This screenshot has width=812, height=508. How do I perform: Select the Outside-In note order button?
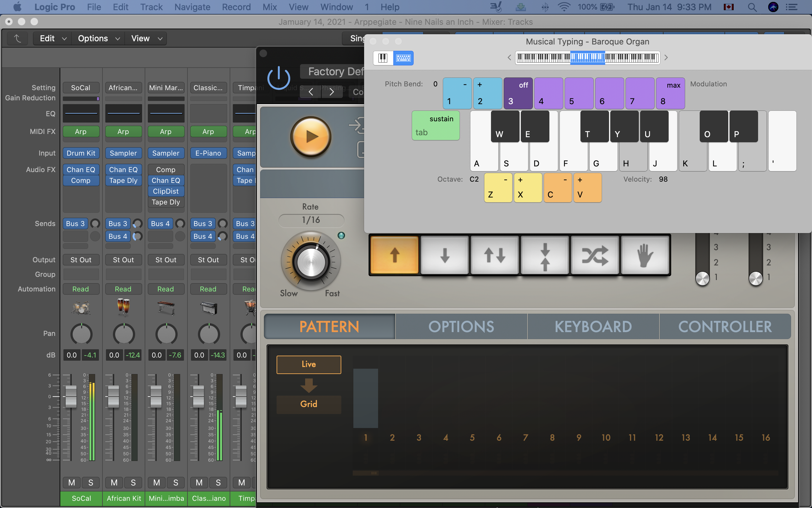[x=545, y=255]
